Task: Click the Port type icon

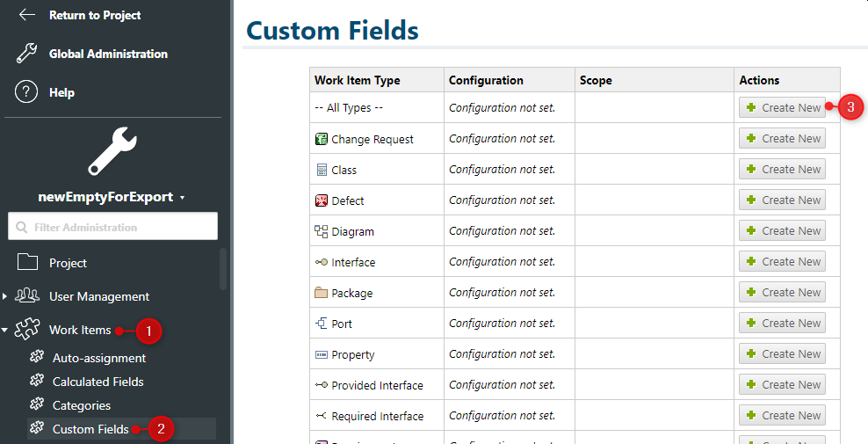Action: 321,324
